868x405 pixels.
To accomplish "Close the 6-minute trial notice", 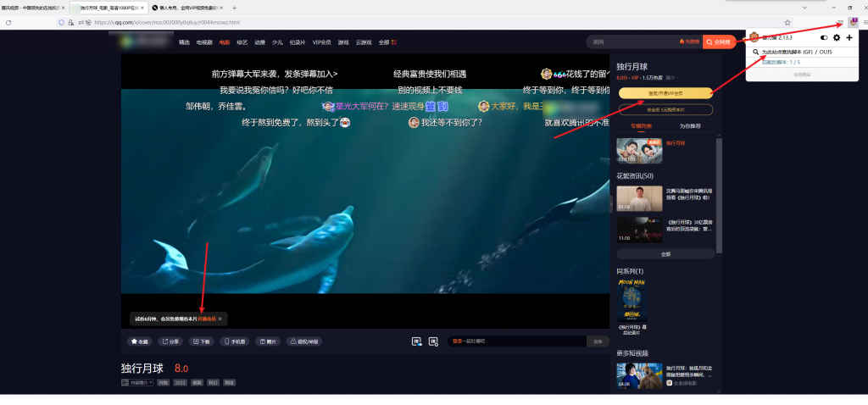I will tap(220, 319).
